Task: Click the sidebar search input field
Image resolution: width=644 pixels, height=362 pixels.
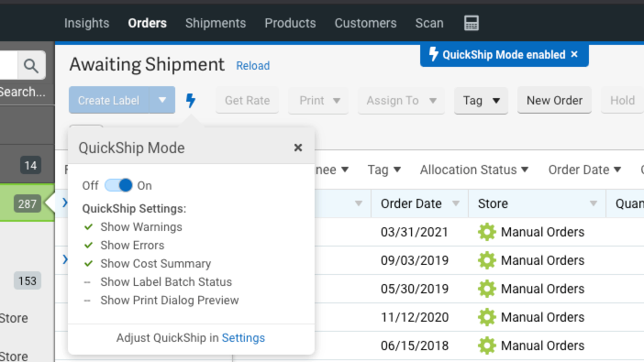Action: (x=8, y=65)
